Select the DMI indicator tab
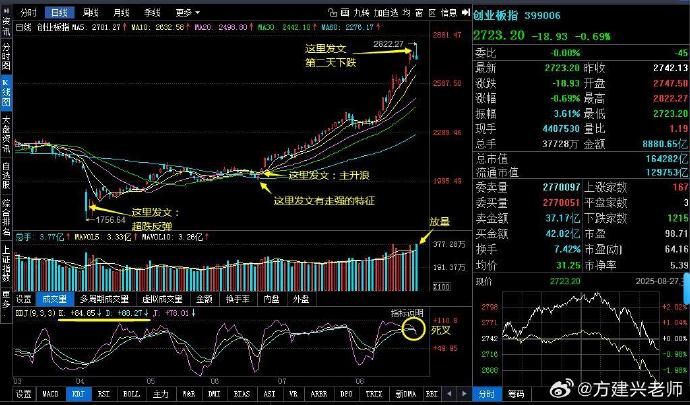 (214, 394)
